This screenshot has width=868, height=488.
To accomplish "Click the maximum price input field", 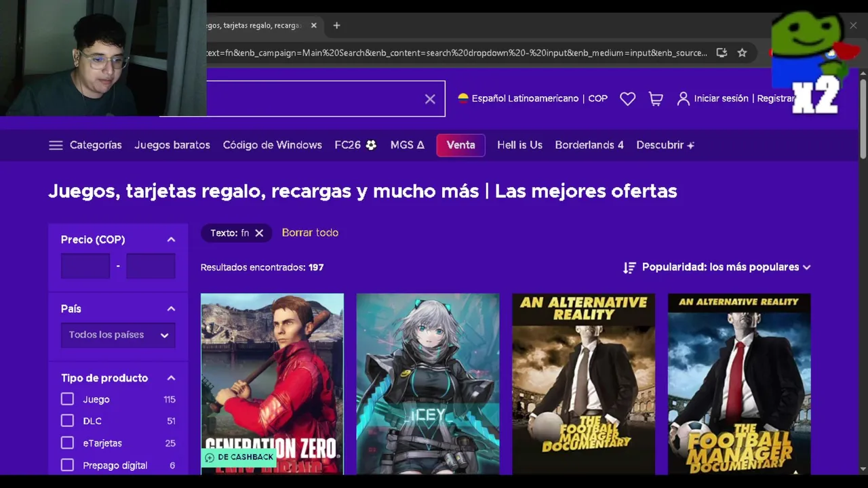I will [151, 266].
